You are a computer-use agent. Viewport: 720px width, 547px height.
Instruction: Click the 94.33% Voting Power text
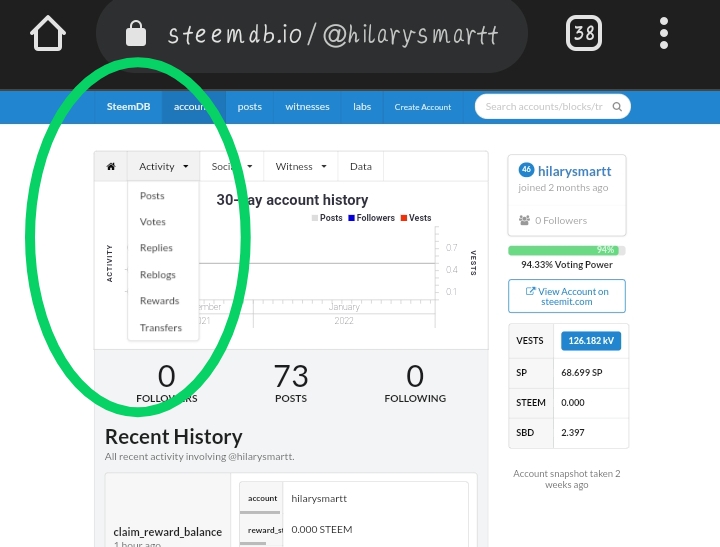coord(567,265)
